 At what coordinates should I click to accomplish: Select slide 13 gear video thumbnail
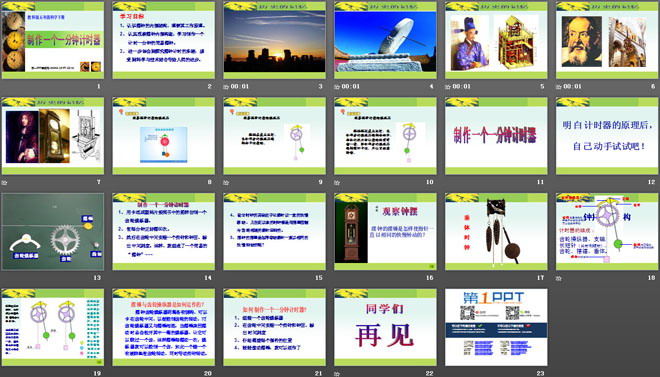[x=53, y=231]
